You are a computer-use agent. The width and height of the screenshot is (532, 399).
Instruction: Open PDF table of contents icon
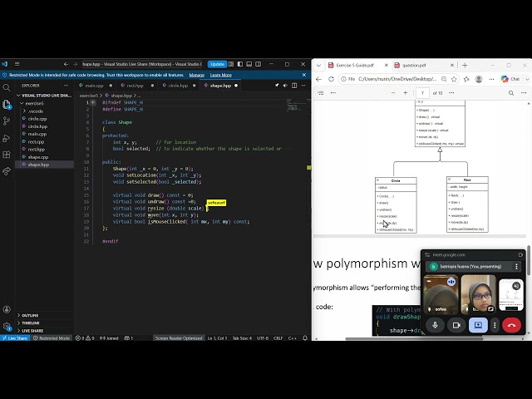click(x=321, y=92)
